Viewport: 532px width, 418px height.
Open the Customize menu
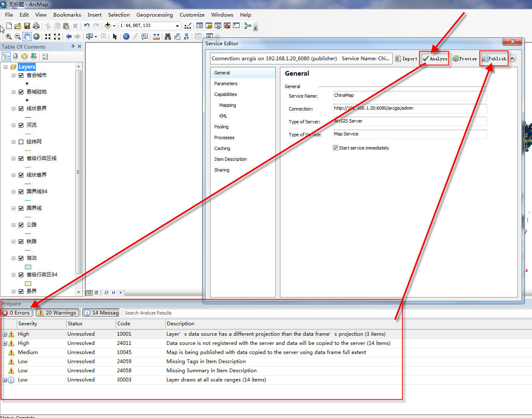coord(192,15)
